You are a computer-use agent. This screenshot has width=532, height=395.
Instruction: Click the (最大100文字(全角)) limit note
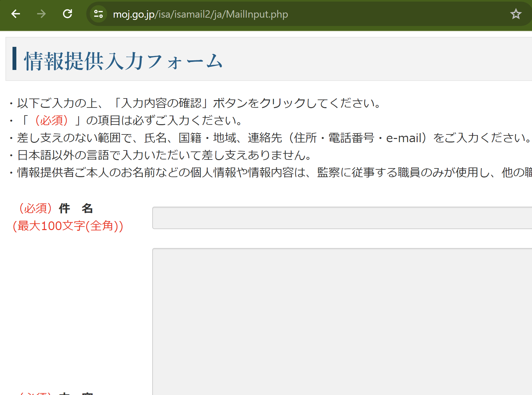(68, 226)
